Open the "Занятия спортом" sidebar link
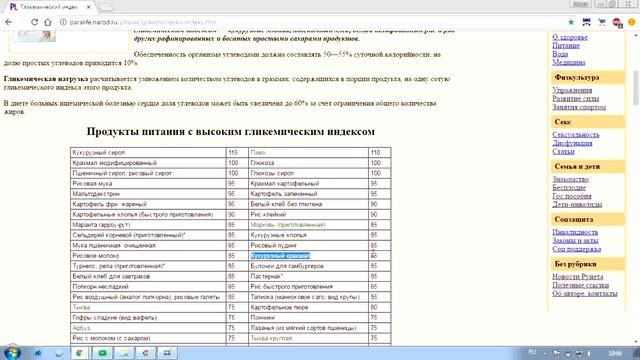 tap(579, 107)
